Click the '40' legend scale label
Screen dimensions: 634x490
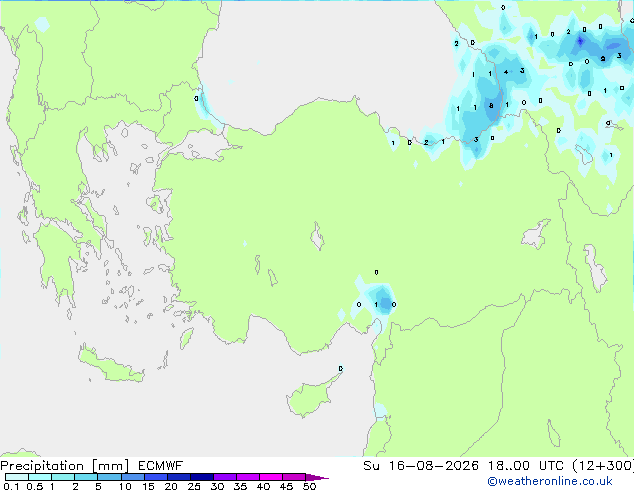(263, 486)
